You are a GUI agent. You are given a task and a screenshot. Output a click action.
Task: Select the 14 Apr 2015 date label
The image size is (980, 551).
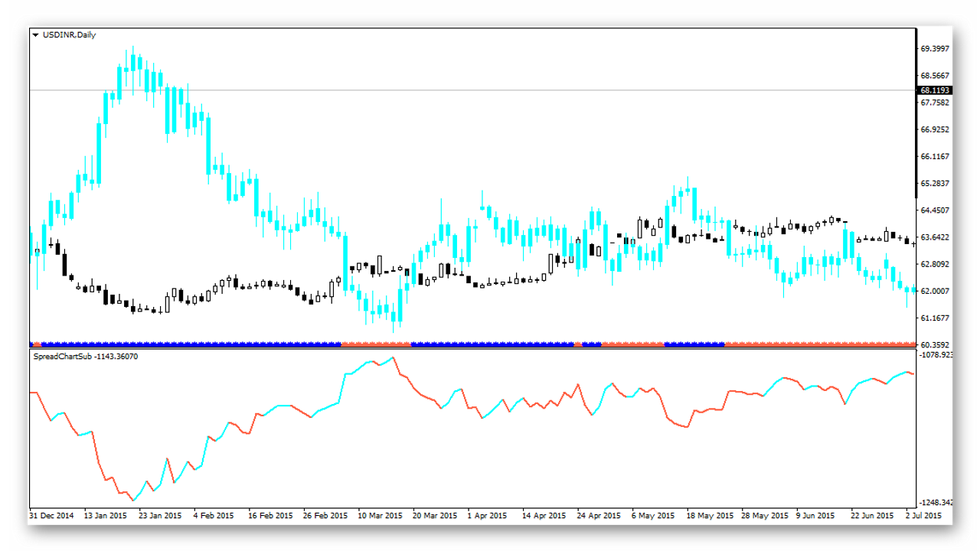pos(544,516)
